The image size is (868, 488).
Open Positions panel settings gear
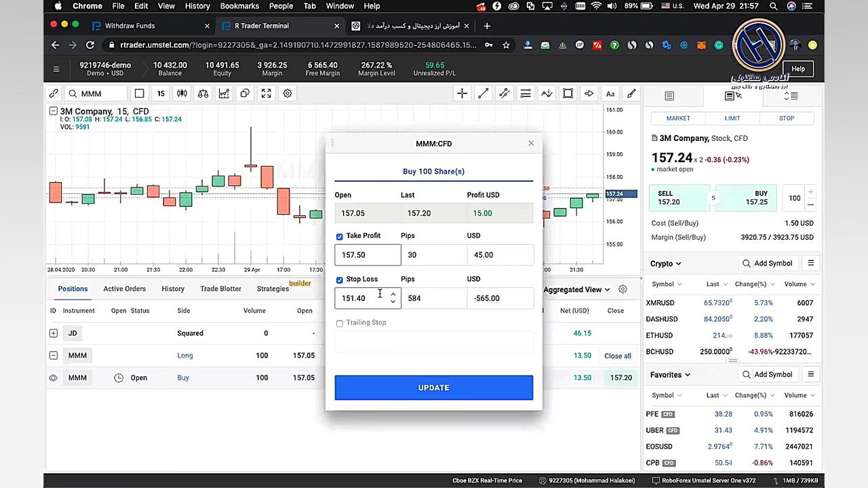[x=623, y=289]
